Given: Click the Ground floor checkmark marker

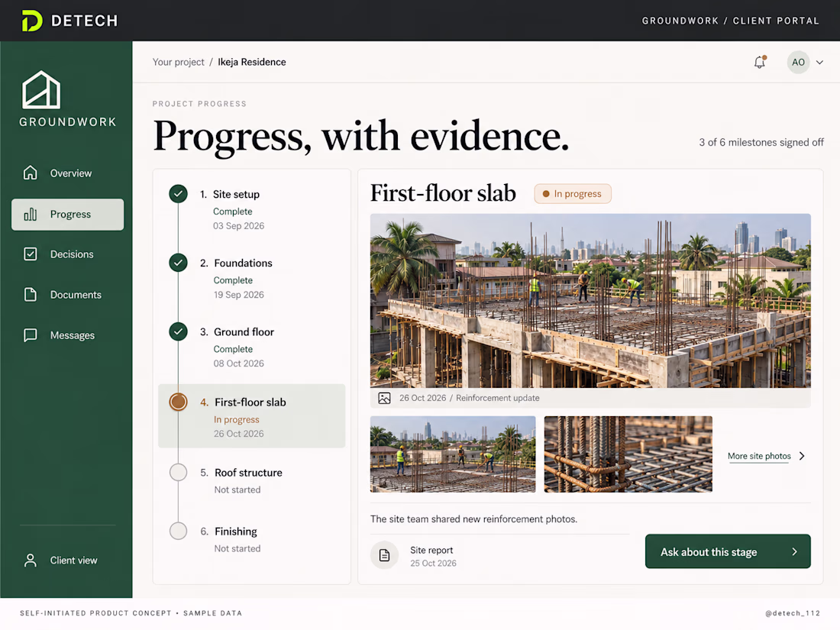Looking at the screenshot, I should coord(179,331).
